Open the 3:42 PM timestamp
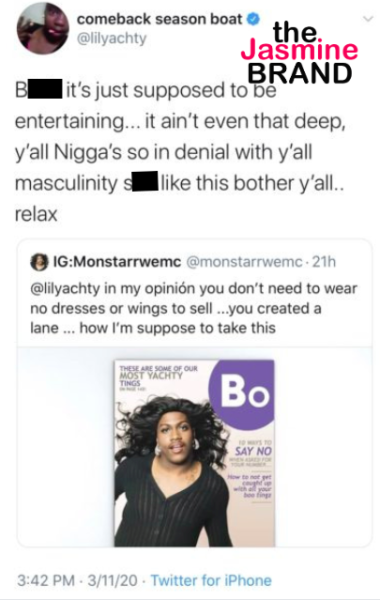Image resolution: width=380 pixels, height=600 pixels. coord(46,580)
